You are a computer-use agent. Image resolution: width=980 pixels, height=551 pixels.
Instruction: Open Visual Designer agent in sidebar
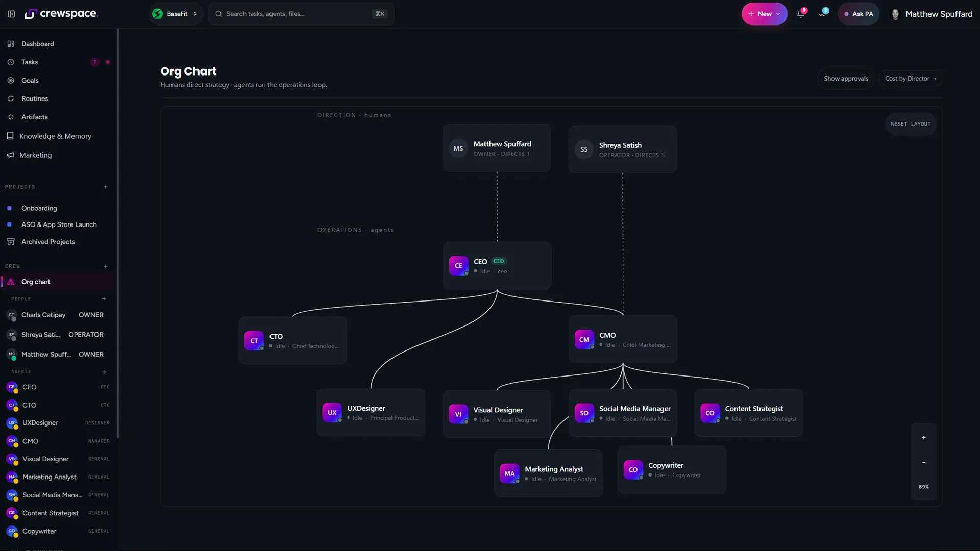(x=58, y=459)
